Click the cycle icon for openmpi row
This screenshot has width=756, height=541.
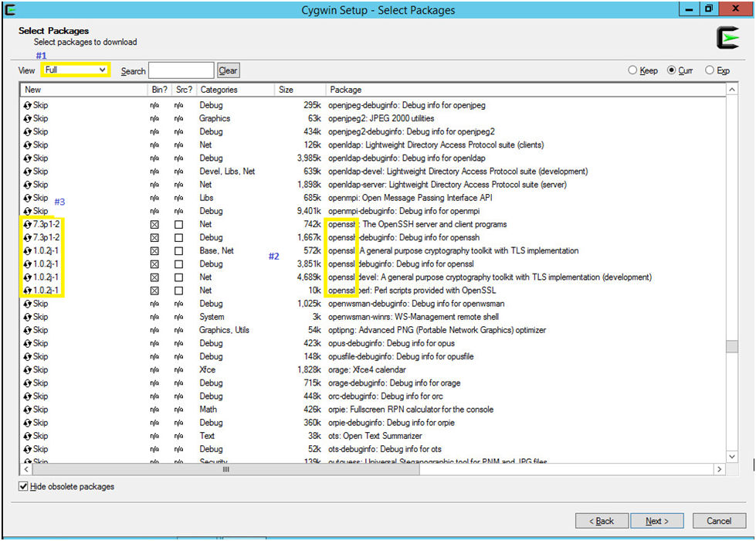click(x=28, y=198)
